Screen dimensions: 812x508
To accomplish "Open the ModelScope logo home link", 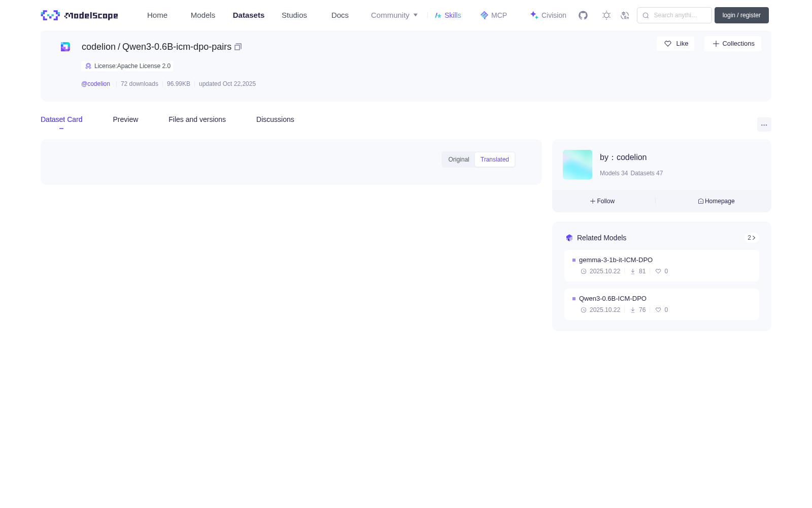I will 79,15.
